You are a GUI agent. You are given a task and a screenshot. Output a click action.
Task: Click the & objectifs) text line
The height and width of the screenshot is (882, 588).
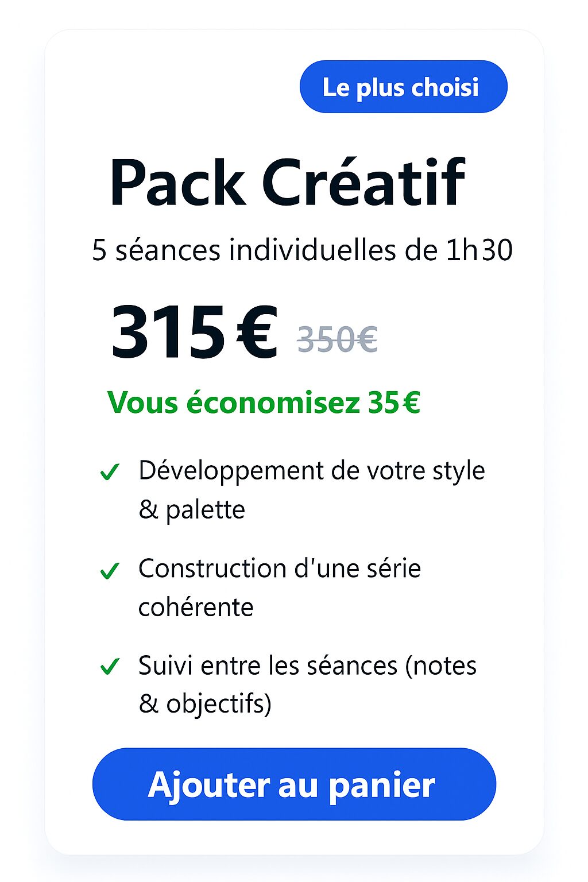coord(205,704)
